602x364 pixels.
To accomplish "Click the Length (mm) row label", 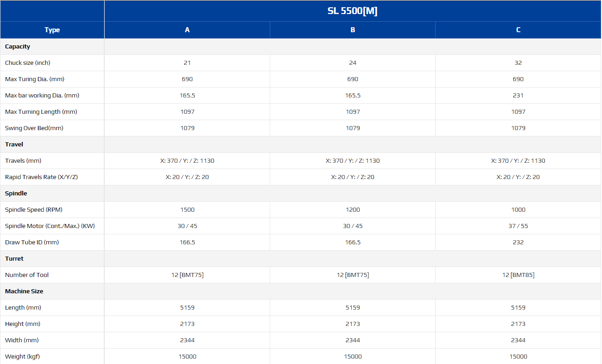I will coord(23,308).
